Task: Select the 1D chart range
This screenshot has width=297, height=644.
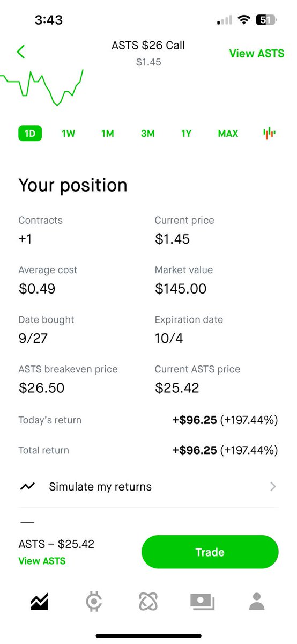Action: (x=30, y=134)
